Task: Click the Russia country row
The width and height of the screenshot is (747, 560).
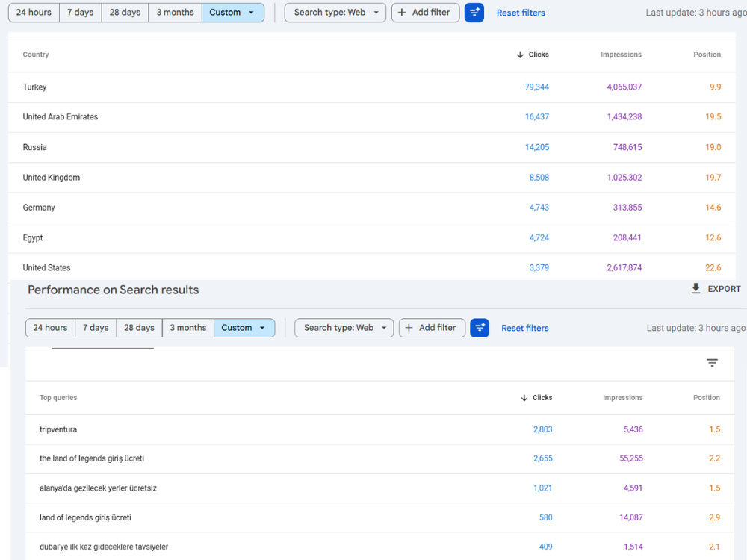Action: click(371, 148)
